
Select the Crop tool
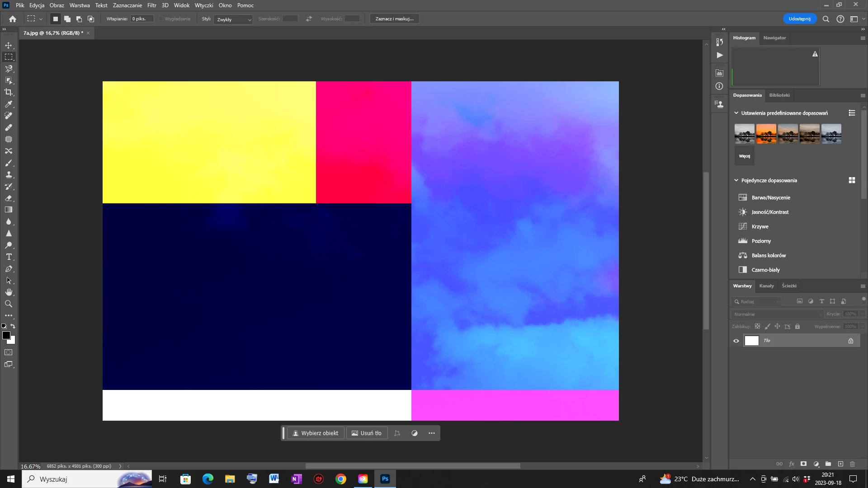[x=9, y=92]
